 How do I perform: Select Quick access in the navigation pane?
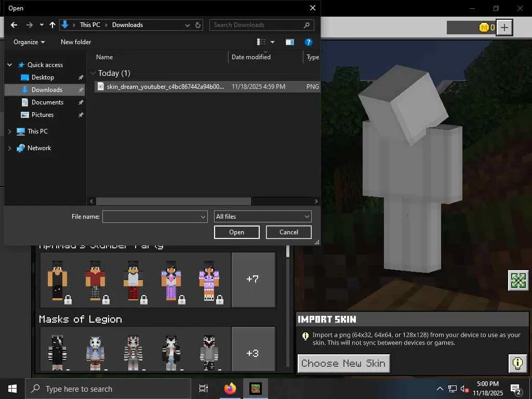(45, 64)
